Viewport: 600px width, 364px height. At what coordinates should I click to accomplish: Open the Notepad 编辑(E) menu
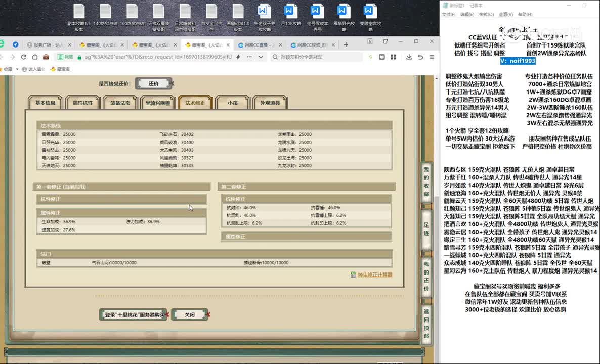467,15
